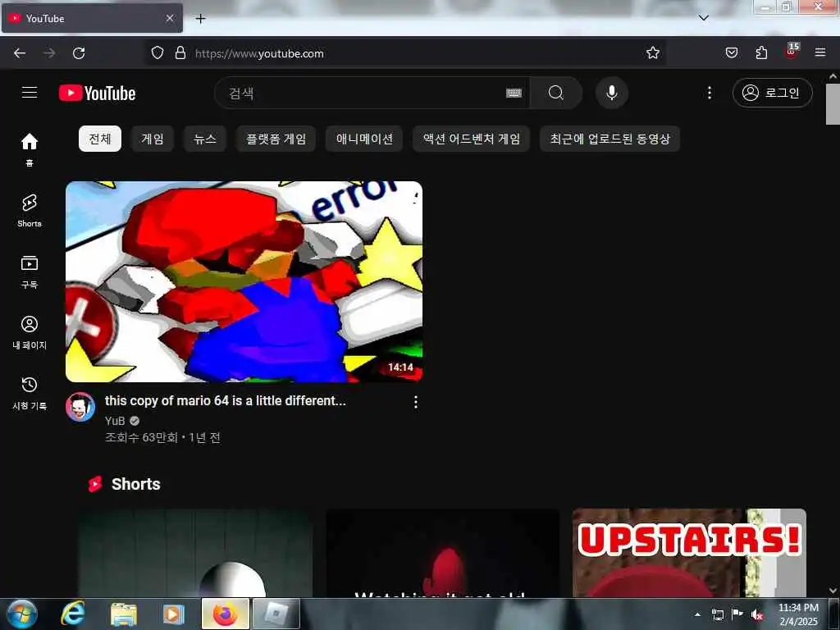
Task: Open the Windows Start button
Action: point(21,614)
